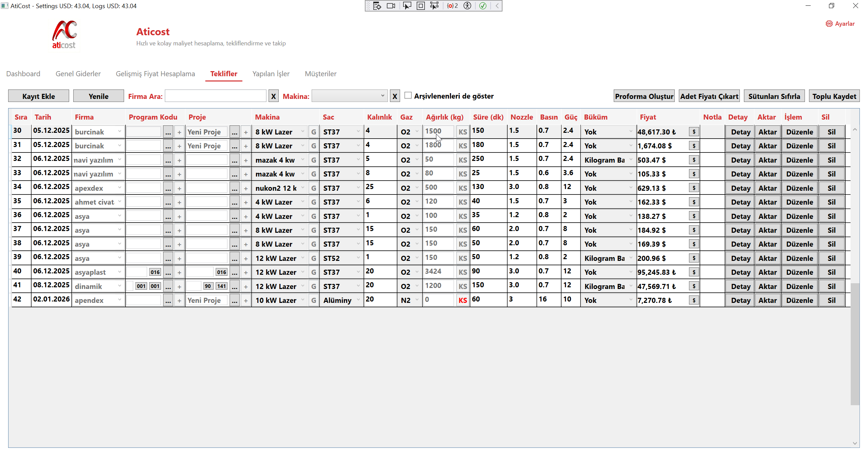Activate the Select Element pointer tool
868x456 pixels.
click(x=407, y=6)
